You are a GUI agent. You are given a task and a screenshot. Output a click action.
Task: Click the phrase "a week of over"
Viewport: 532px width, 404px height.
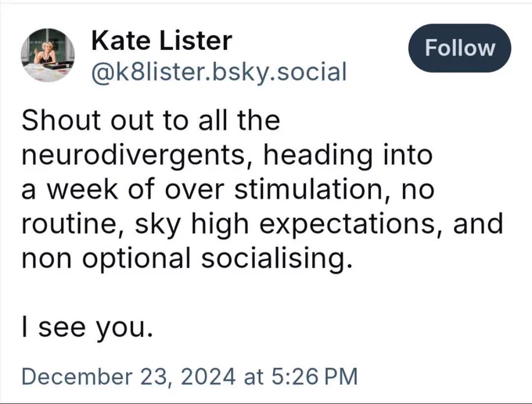click(x=123, y=189)
